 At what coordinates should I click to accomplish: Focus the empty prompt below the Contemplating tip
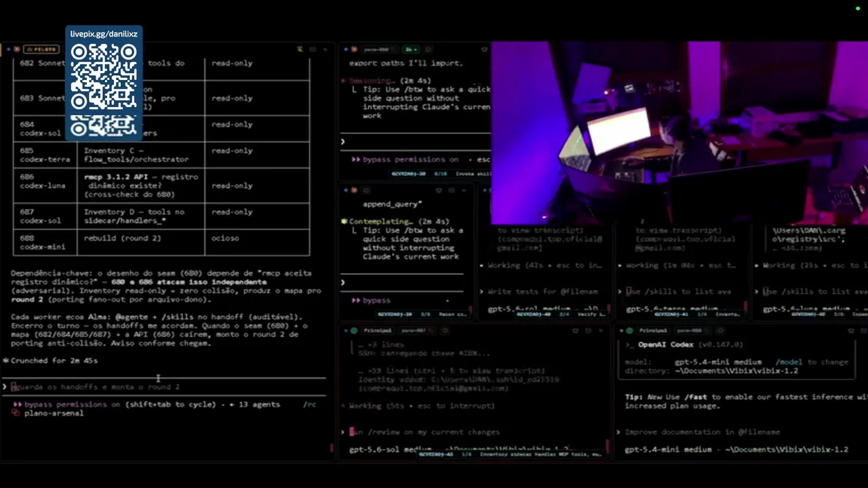(x=402, y=283)
